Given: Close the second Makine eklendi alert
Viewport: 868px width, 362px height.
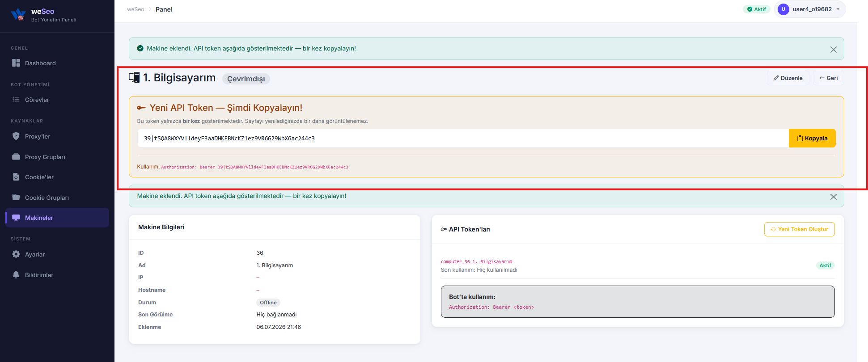Looking at the screenshot, I should (834, 197).
